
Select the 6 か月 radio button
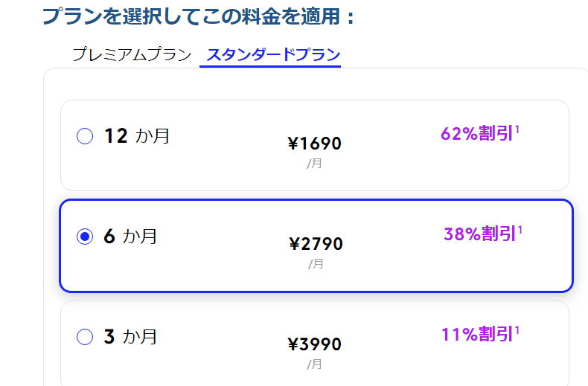85,237
